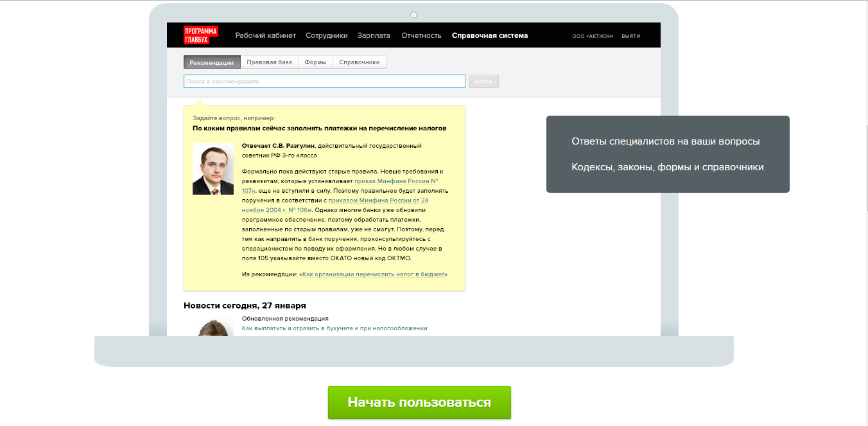Screen dimensions: 868x426
Task: Click the ПРОГРАММА ГЛАВБУХ logo
Action: pyautogui.click(x=200, y=35)
